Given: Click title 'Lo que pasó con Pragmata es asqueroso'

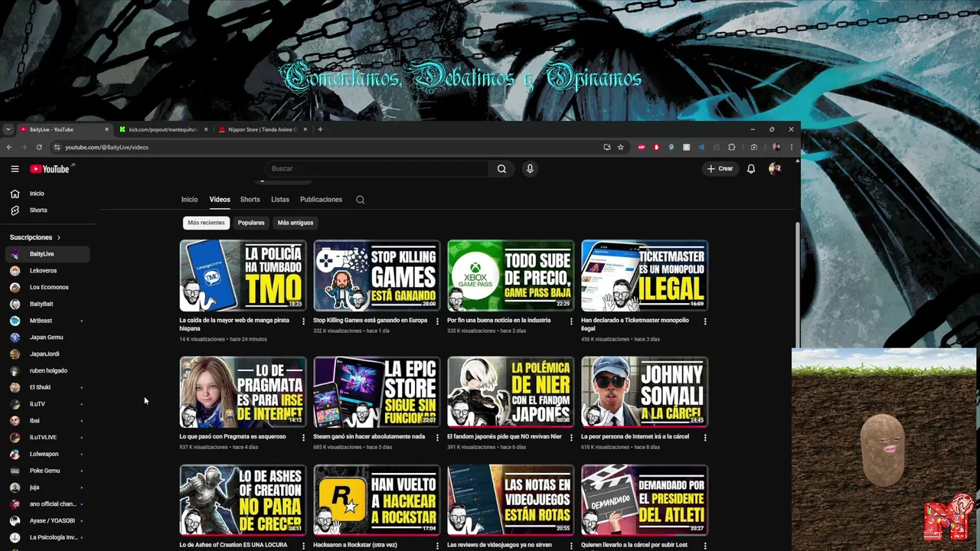Looking at the screenshot, I should [x=233, y=437].
